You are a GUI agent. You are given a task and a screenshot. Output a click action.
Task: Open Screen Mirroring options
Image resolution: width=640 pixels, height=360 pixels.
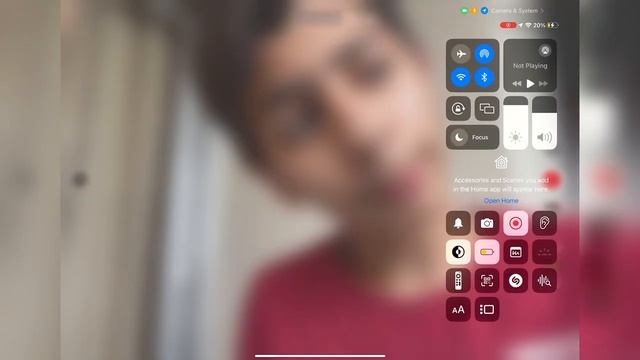[487, 109]
